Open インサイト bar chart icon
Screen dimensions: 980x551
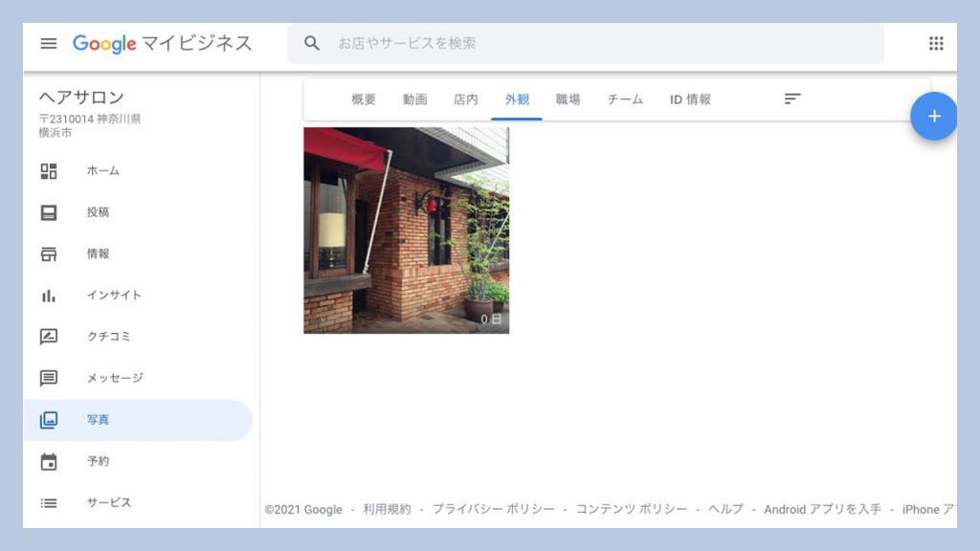coord(49,296)
